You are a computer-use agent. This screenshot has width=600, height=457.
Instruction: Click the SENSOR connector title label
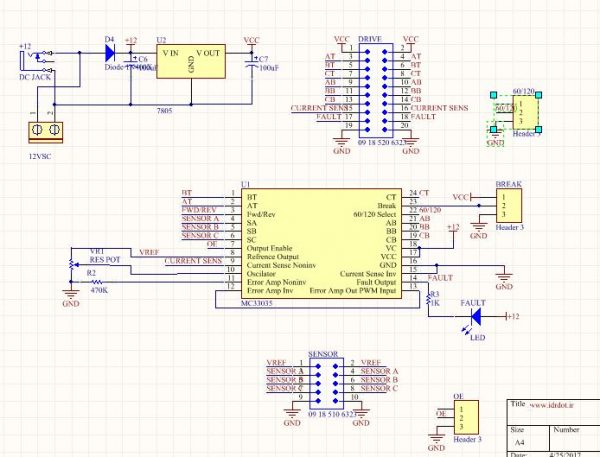tap(323, 354)
